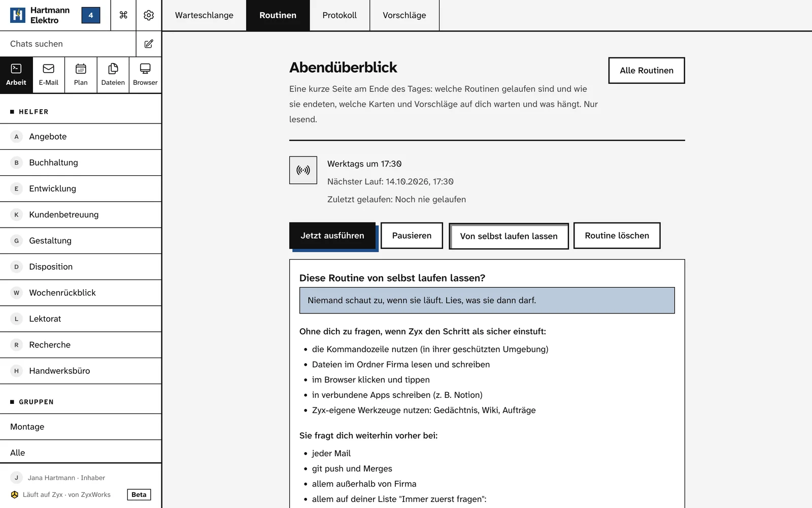Open the settings gear icon
Screen dimensions: 812x508
[149, 15]
